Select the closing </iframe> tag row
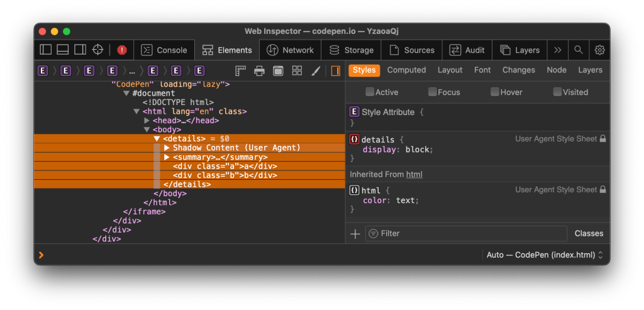Image resolution: width=644 pixels, height=310 pixels. coord(144,211)
